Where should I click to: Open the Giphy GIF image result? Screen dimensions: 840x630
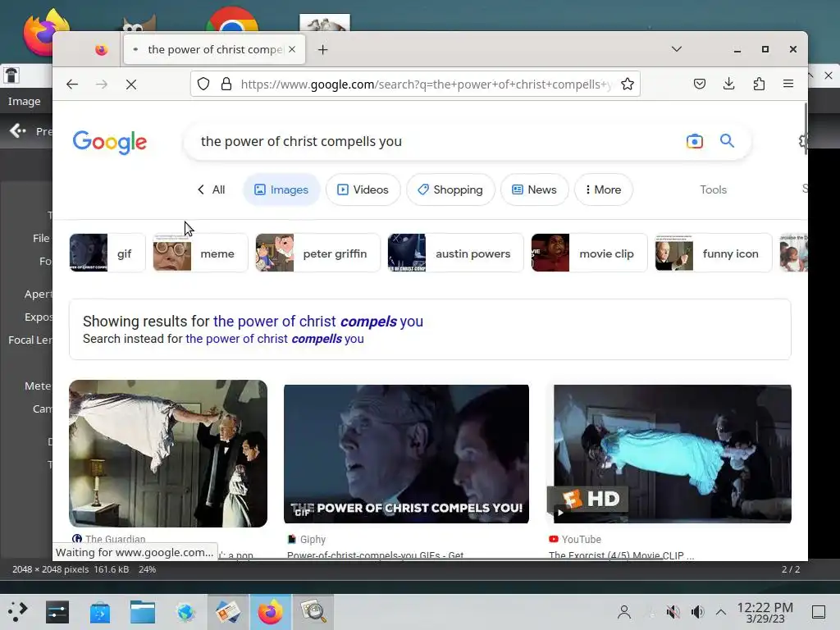click(x=406, y=454)
